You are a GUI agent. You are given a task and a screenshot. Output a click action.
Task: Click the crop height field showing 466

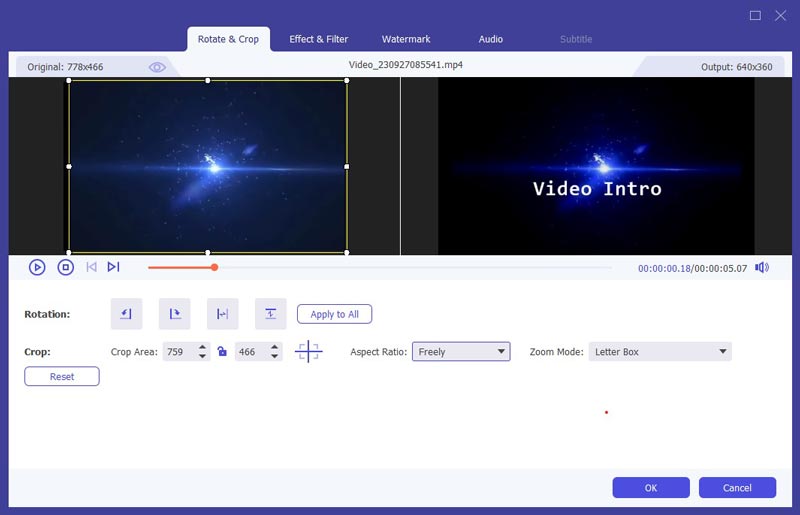tap(252, 352)
